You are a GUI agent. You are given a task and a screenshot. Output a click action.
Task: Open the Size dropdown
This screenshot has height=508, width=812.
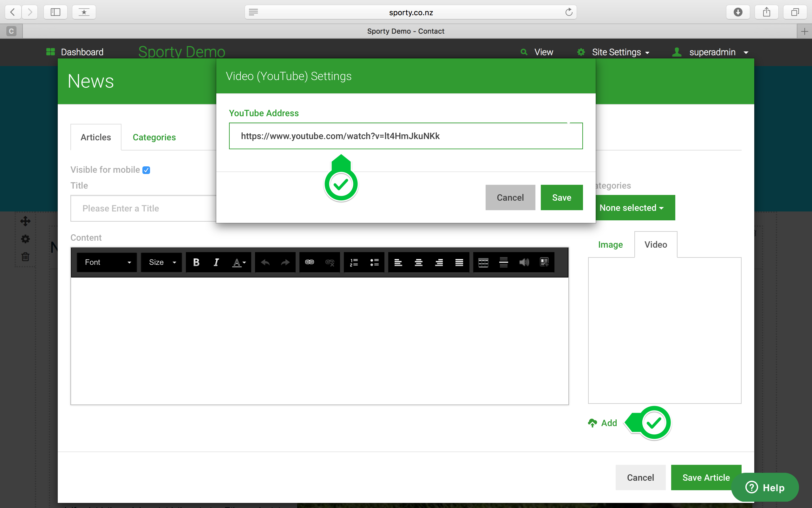point(161,262)
